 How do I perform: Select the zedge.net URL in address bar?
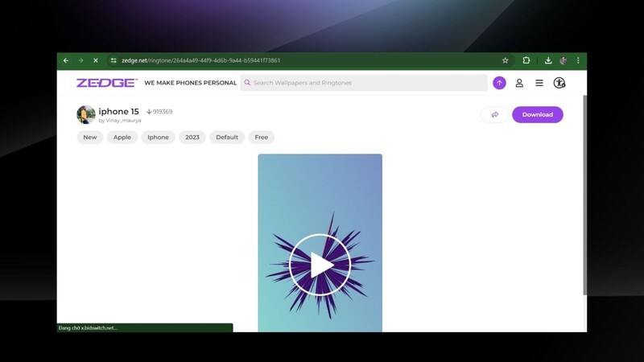pyautogui.click(x=200, y=60)
